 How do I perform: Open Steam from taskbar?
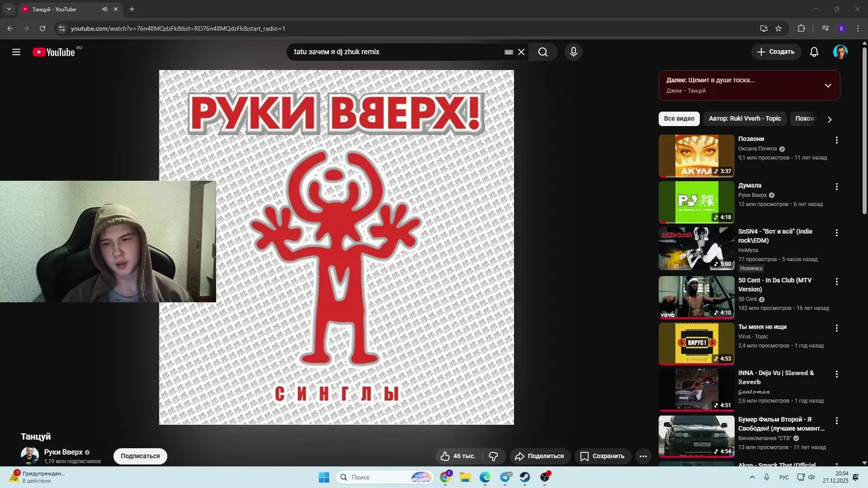[x=525, y=477]
